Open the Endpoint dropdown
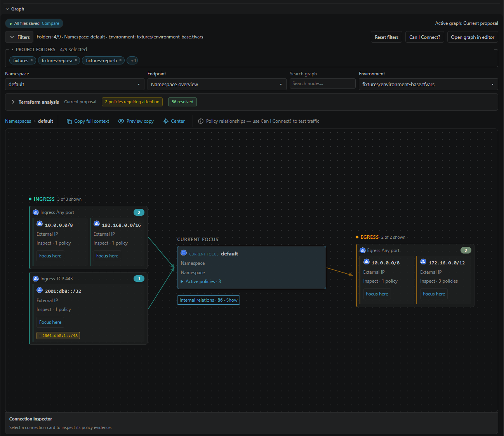The width and height of the screenshot is (504, 436). 217,84
